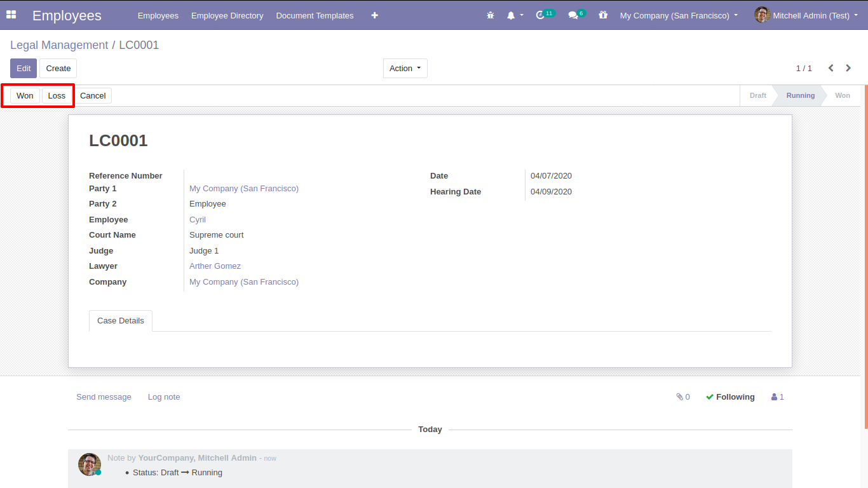Open the apps grid home menu icon
The height and width of the screenshot is (488, 868).
pyautogui.click(x=11, y=15)
